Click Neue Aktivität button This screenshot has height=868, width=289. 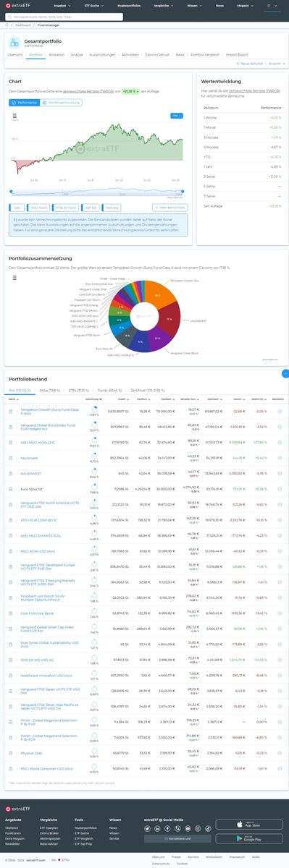coord(250,64)
